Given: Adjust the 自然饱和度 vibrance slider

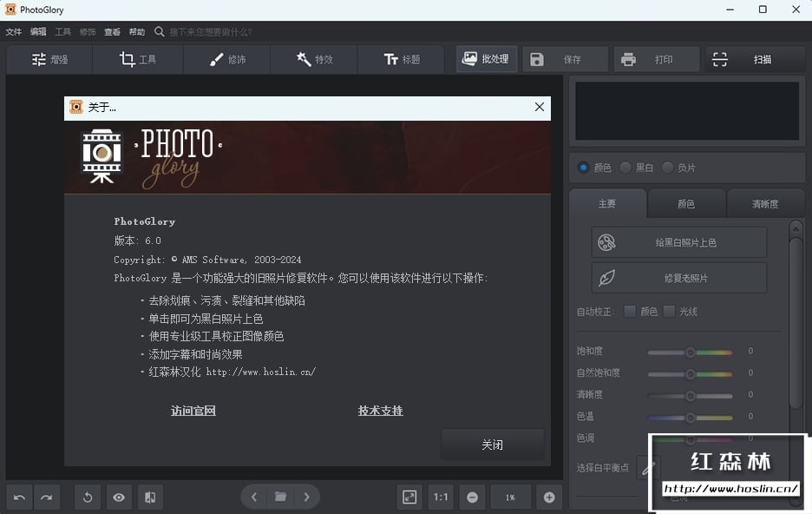Looking at the screenshot, I should (690, 374).
